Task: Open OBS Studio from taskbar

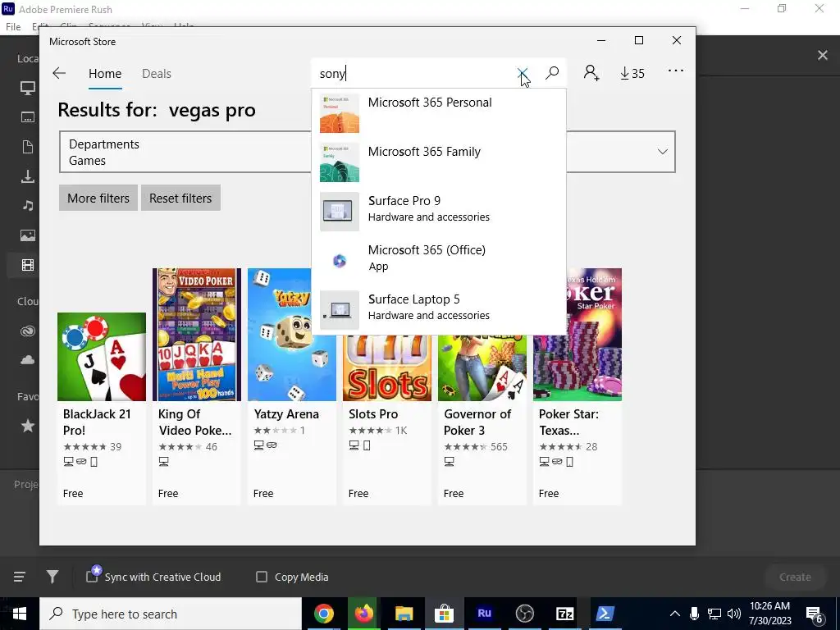Action: tap(524, 614)
